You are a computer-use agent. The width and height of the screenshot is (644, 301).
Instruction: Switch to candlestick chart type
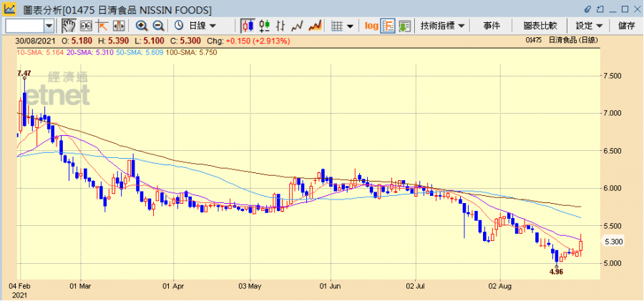[x=248, y=26]
